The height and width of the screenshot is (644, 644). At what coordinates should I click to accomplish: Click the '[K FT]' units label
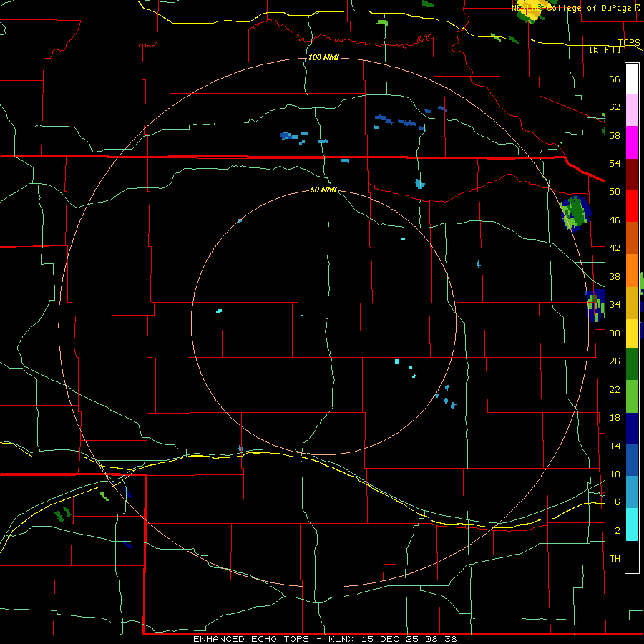coord(605,50)
